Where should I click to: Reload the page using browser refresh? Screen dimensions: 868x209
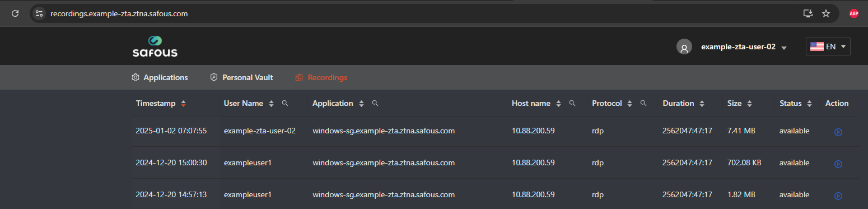pos(15,13)
